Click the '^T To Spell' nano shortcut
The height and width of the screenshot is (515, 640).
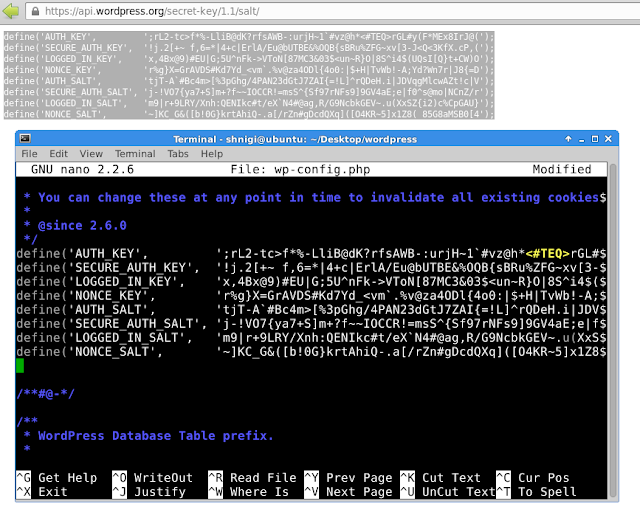coord(536,492)
